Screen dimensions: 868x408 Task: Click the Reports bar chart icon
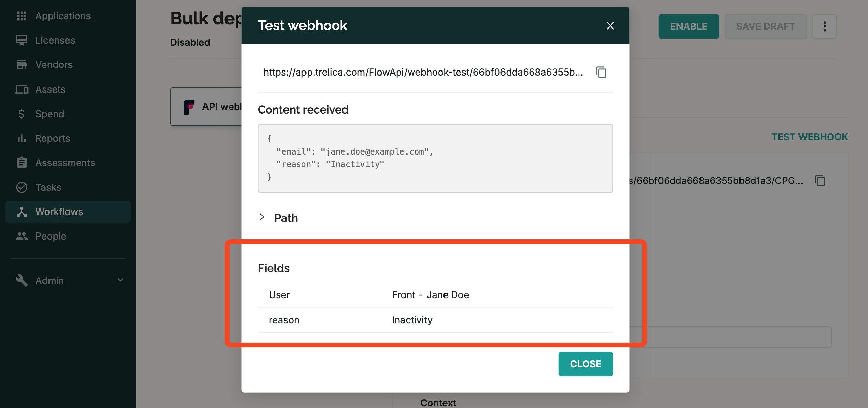pyautogui.click(x=22, y=138)
